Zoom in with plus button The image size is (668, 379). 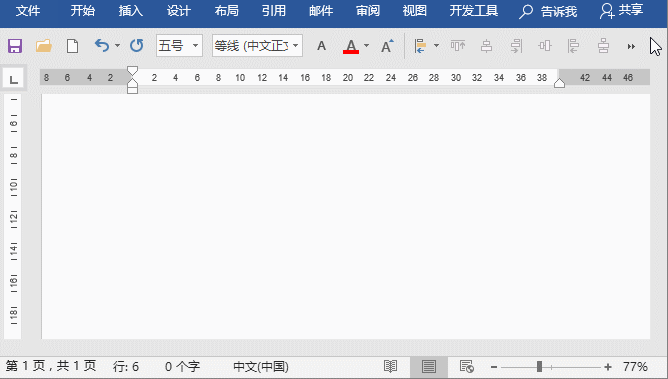tap(608, 367)
